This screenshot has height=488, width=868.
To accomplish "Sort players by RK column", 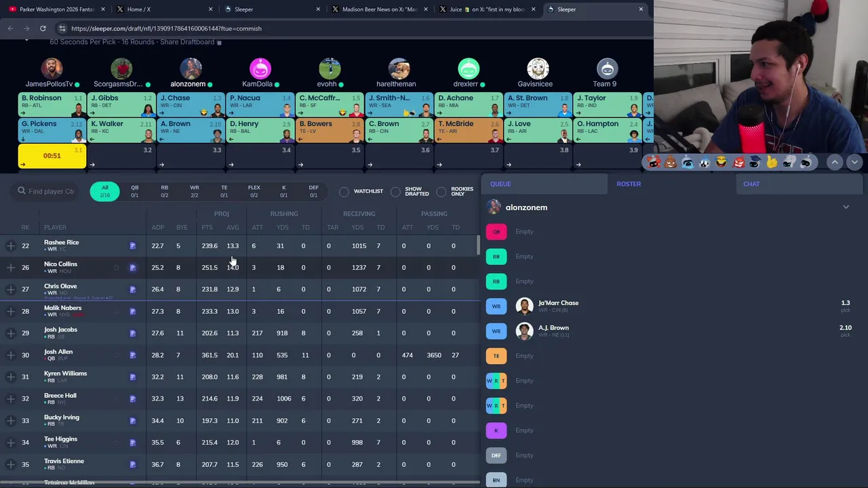I will (25, 228).
